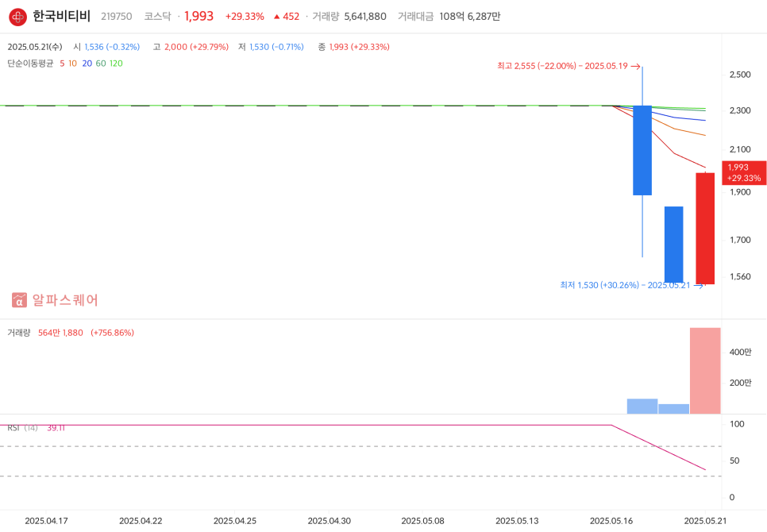Click the RSI value 39.11
Screen dimensions: 767x532
56,428
